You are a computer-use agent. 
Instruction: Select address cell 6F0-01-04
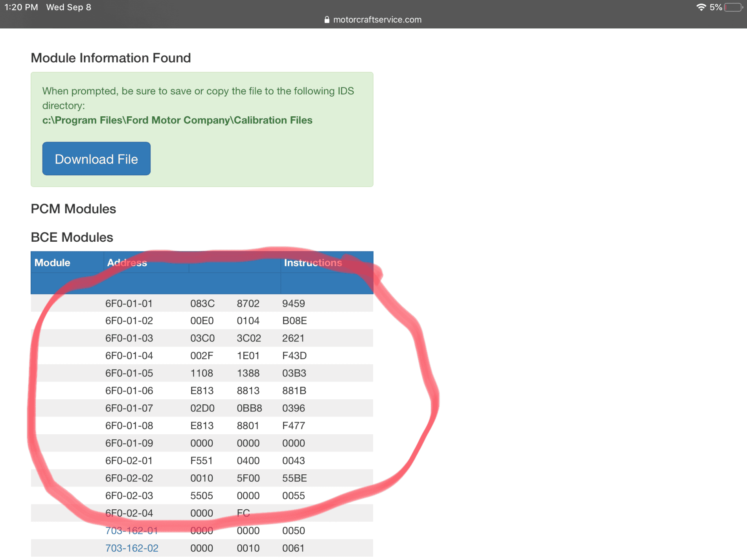tap(129, 356)
